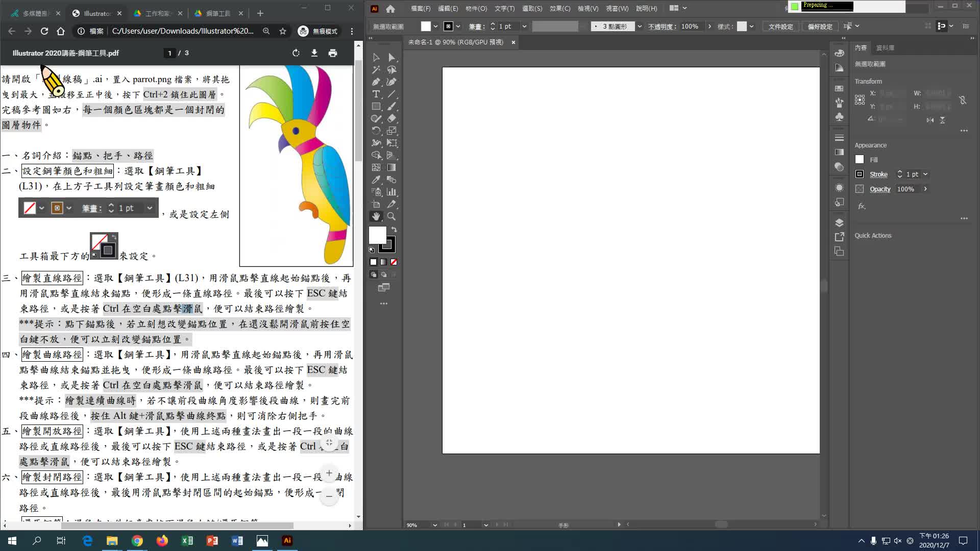980x551 pixels.
Task: Open the graphic style 樣式 dropdown
Action: (751, 27)
